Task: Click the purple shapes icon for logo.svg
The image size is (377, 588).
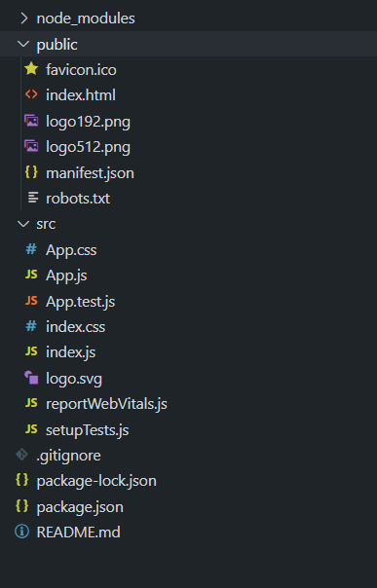Action: pyautogui.click(x=31, y=378)
